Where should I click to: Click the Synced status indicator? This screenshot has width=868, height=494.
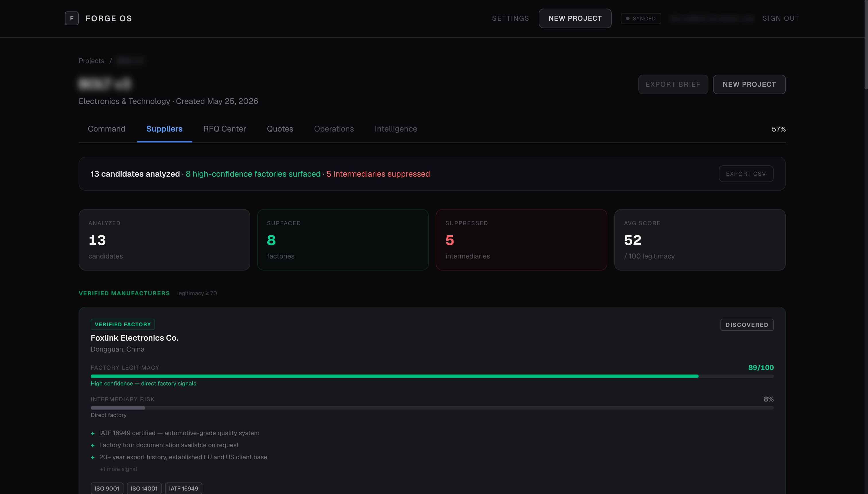(640, 18)
